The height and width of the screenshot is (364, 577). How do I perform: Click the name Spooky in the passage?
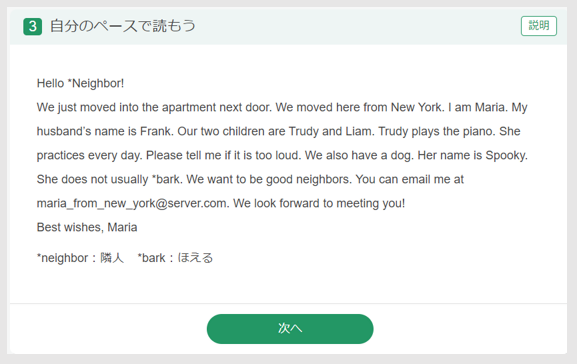point(506,156)
